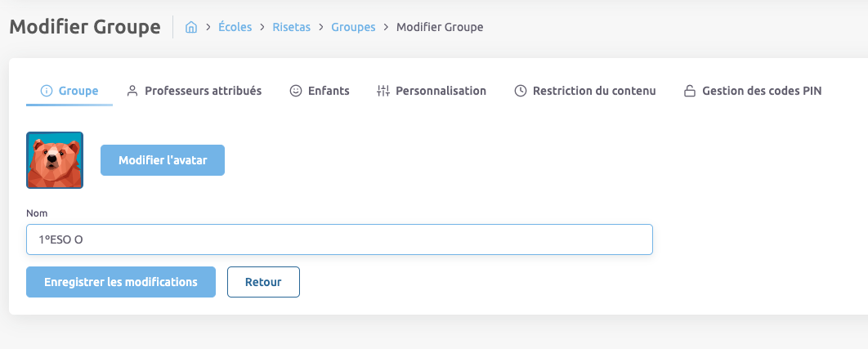Click the home icon in the breadcrumb
Image resolution: width=868 pixels, height=349 pixels.
[x=191, y=27]
